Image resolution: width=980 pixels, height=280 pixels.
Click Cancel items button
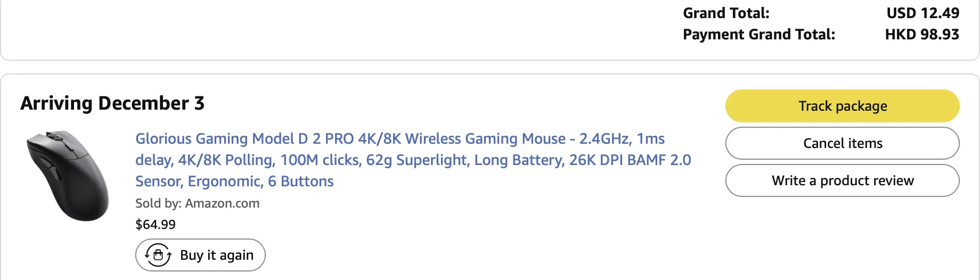coord(842,143)
